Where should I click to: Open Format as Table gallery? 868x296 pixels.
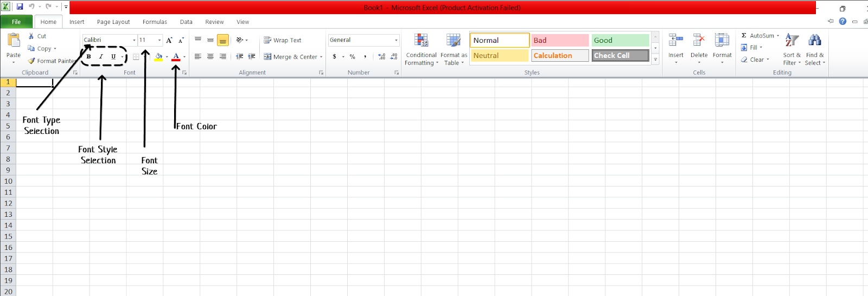[454, 49]
